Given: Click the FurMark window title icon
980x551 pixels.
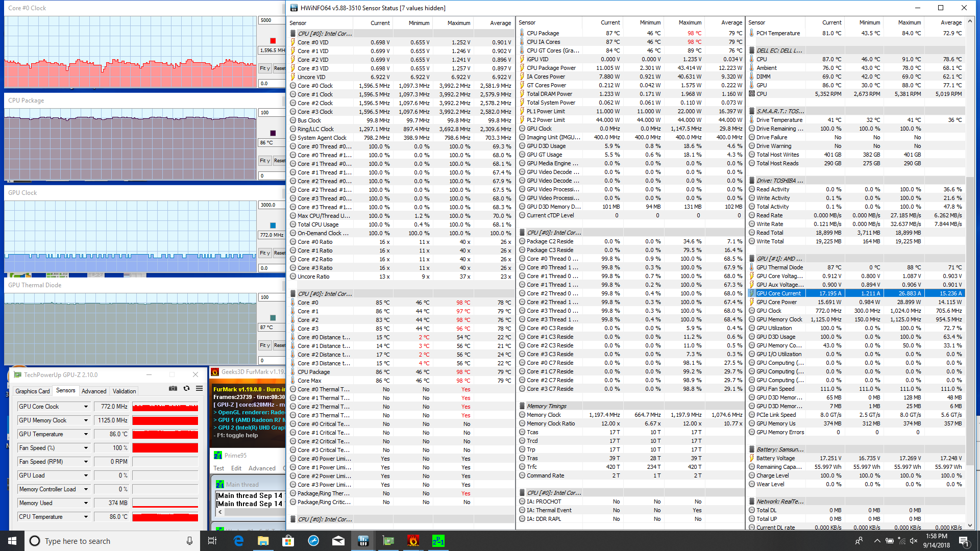Looking at the screenshot, I should click(215, 372).
